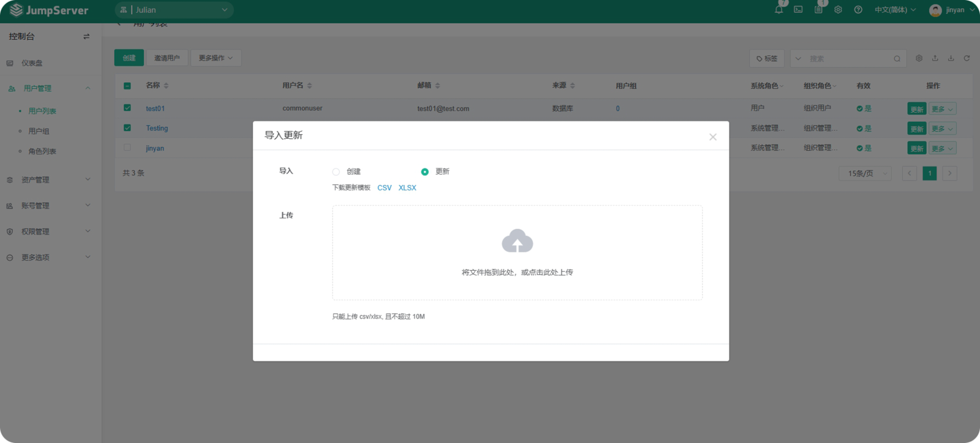Uncheck the Testing row checkbox
The width and height of the screenshot is (980, 443).
click(x=127, y=128)
